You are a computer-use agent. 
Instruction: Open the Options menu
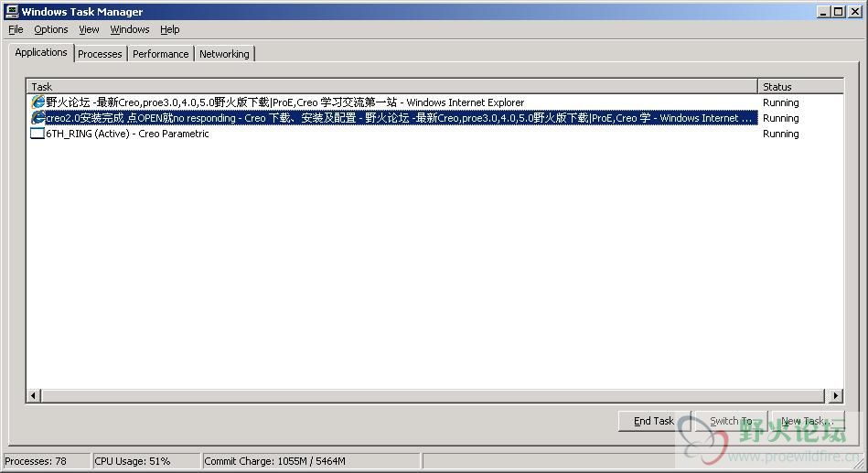pos(51,29)
